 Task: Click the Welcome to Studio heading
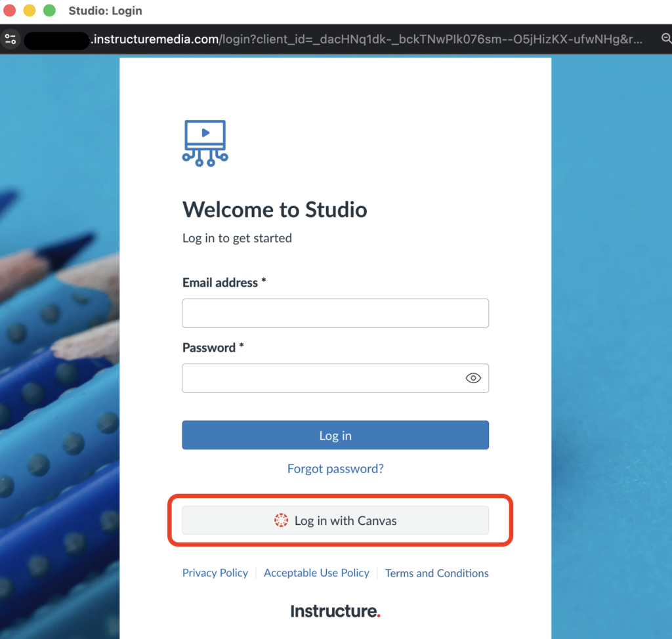[274, 210]
